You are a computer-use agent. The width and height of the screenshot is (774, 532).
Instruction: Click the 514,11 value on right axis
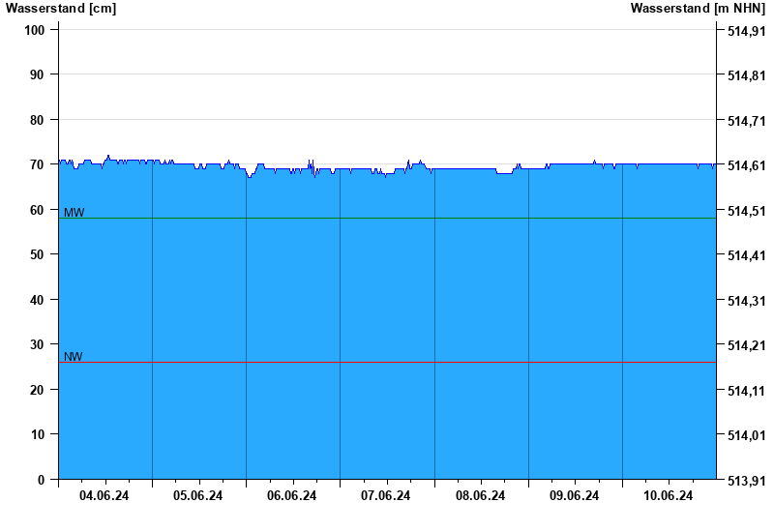746,391
